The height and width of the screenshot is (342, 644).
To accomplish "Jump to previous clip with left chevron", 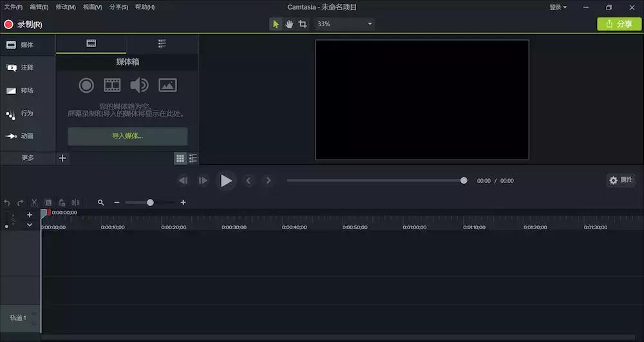I will tap(248, 180).
